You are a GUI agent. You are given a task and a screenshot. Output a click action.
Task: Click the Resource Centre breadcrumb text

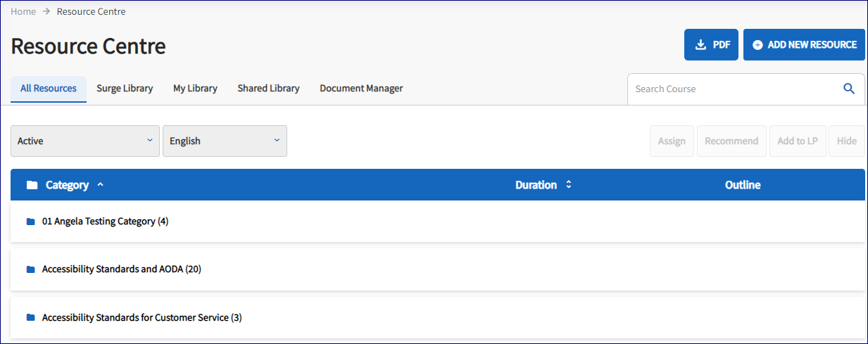click(92, 11)
